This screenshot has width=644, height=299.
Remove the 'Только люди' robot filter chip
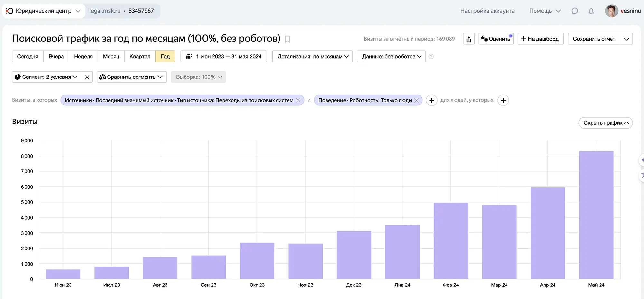pos(416,100)
